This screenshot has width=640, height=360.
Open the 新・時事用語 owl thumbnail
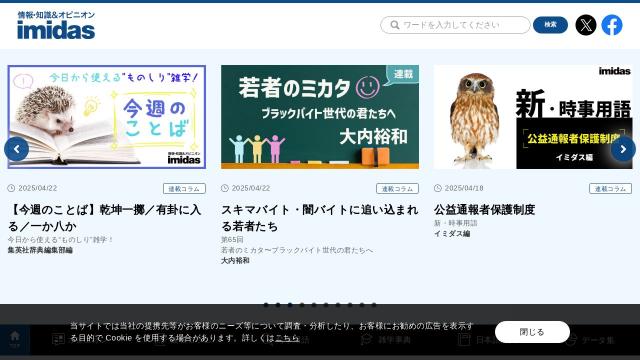(533, 117)
